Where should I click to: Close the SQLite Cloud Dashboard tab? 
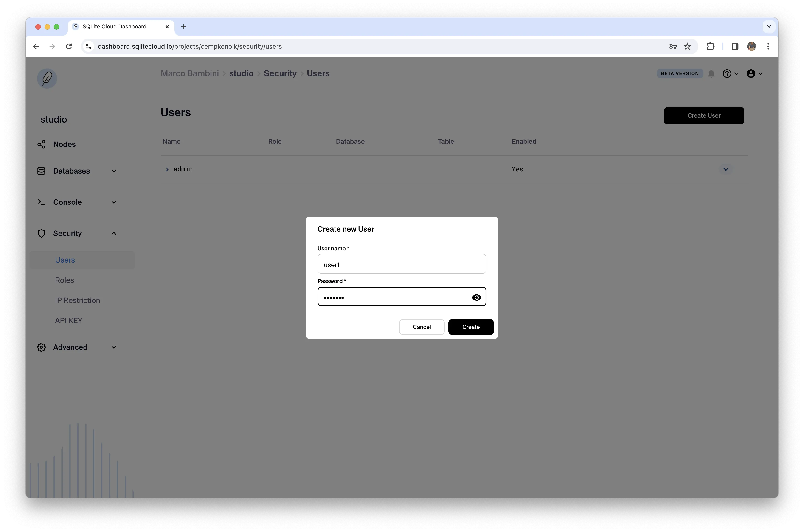point(167,26)
